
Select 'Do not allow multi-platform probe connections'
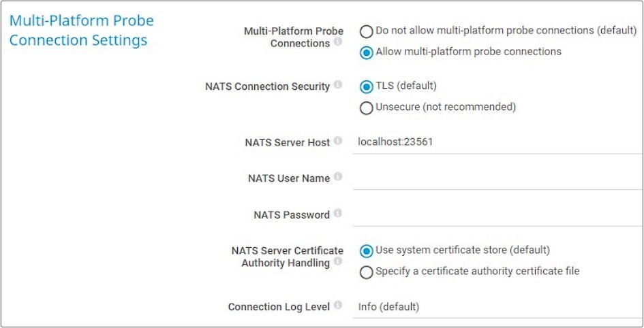(367, 31)
